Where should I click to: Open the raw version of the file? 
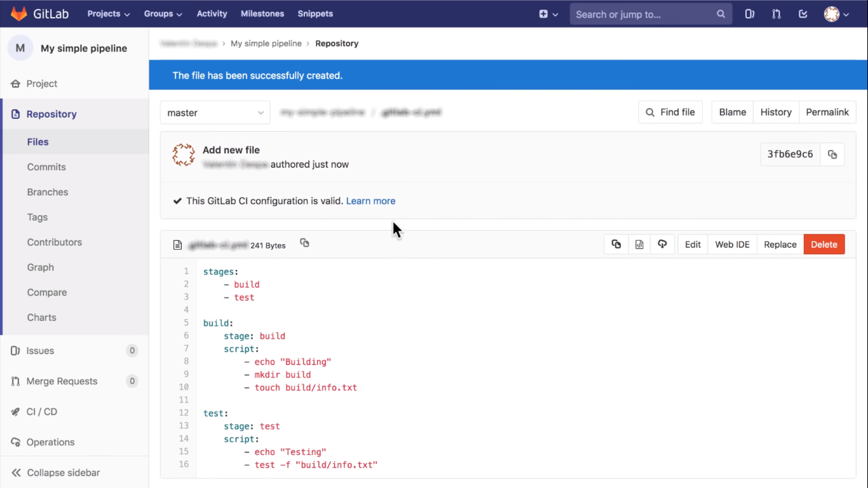(639, 244)
